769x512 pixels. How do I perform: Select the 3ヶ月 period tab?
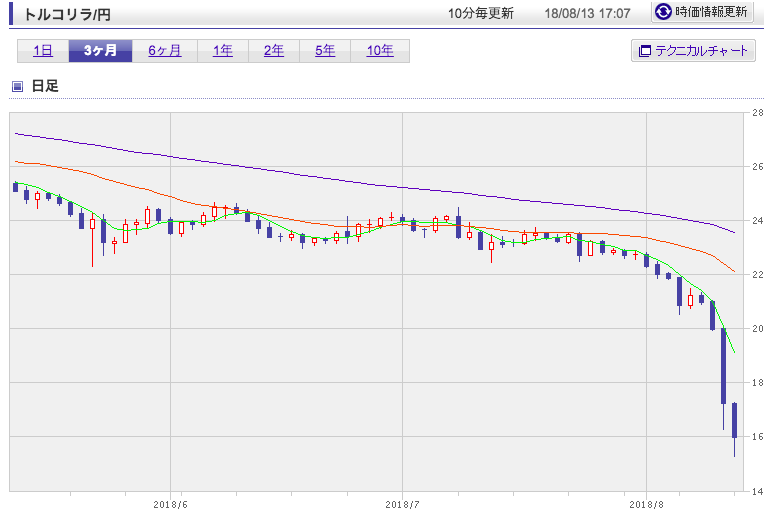click(101, 51)
